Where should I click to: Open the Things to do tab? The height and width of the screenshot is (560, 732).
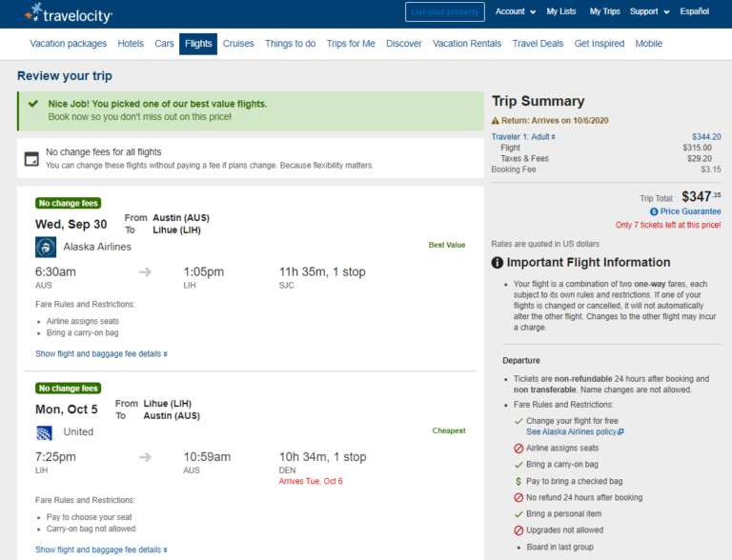291,44
